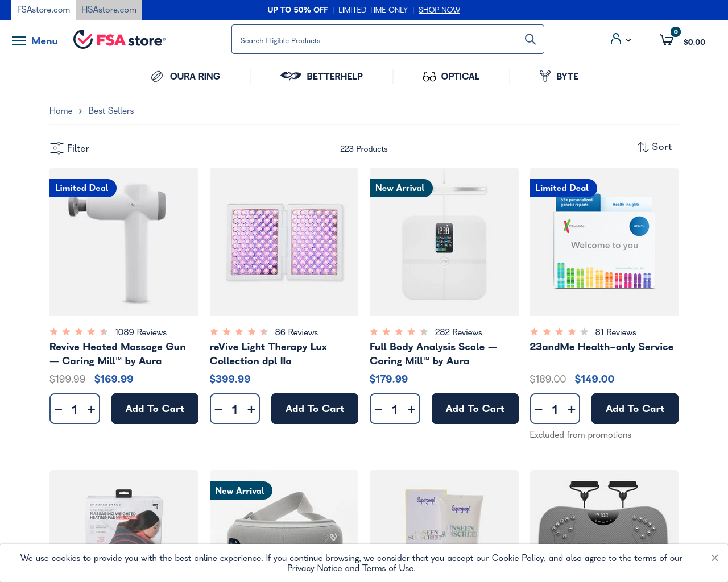Open the Privacy Notice link
The width and height of the screenshot is (728, 582).
tap(315, 568)
